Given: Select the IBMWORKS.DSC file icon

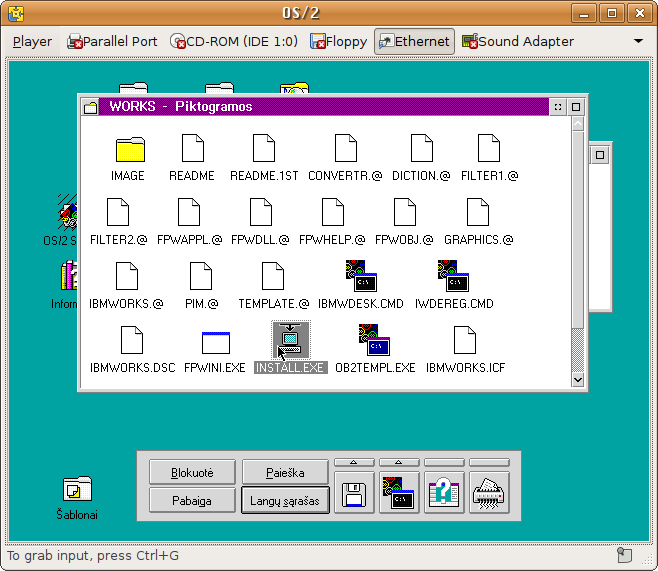Looking at the screenshot, I should point(132,340).
